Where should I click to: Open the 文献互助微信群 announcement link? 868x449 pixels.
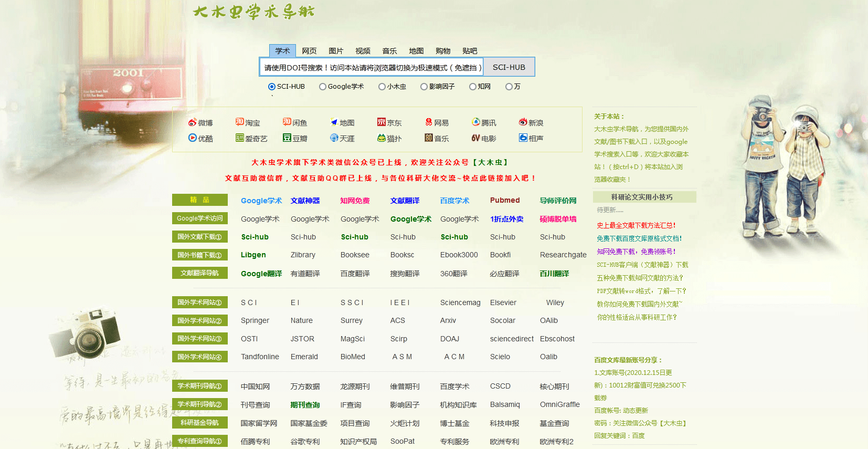coord(380,179)
